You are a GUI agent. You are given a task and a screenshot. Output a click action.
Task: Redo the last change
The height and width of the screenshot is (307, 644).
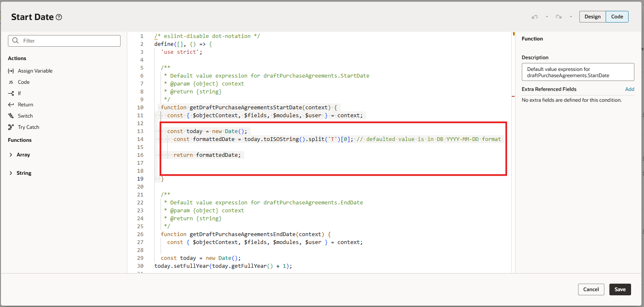tap(559, 16)
